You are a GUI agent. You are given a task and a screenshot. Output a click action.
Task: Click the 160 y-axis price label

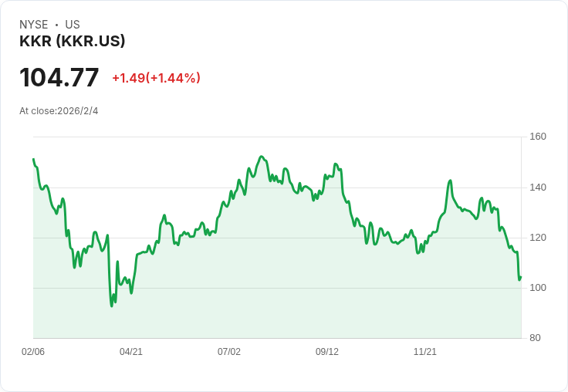538,137
